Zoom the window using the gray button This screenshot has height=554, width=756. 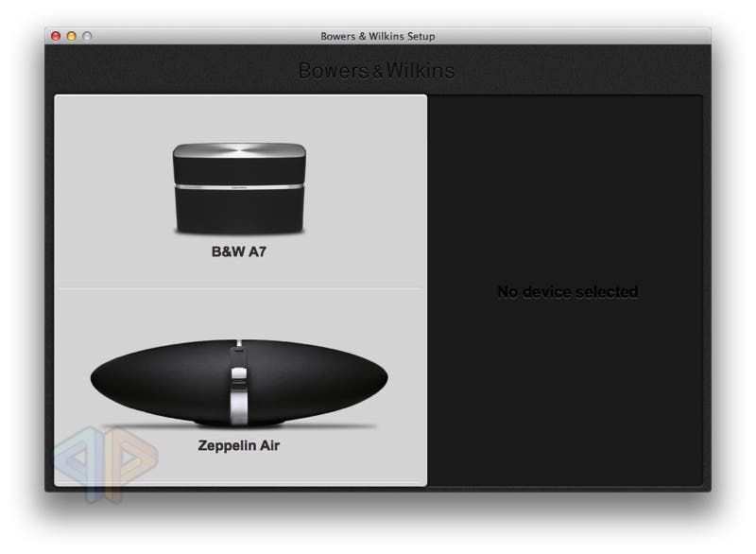tap(87, 36)
